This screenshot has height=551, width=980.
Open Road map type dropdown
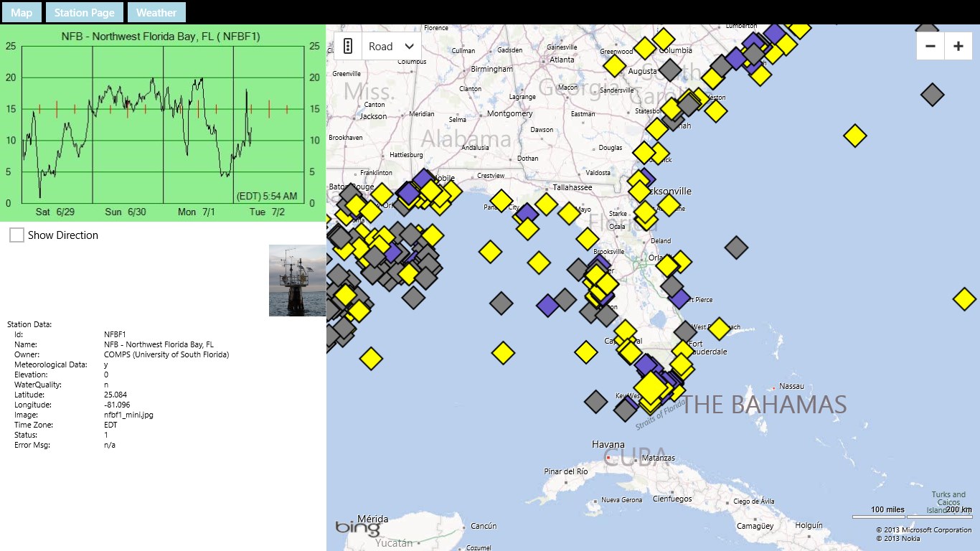tap(391, 46)
